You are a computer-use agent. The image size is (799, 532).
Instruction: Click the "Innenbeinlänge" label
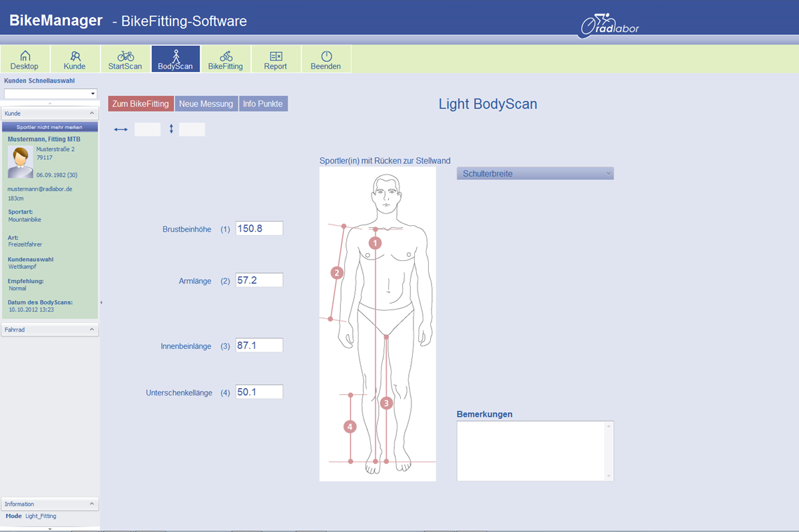pyautogui.click(x=186, y=346)
